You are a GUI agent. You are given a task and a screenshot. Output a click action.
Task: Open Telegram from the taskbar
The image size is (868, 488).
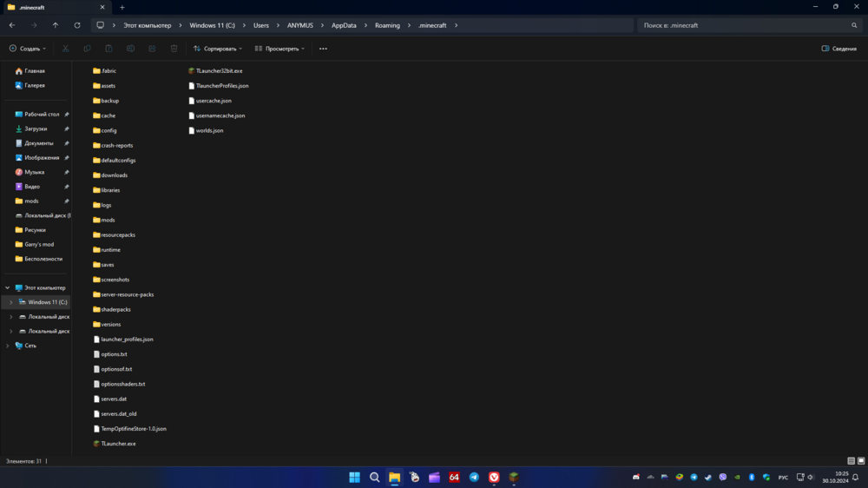pos(475,477)
